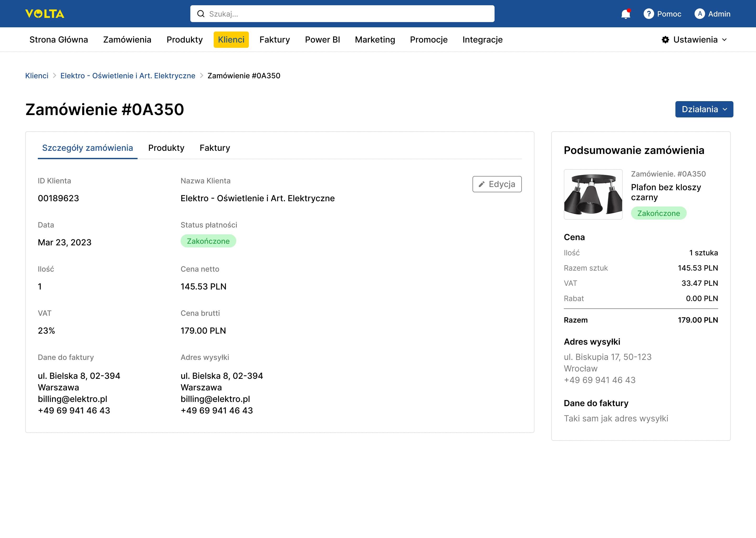
Task: Click the VOLTA logo
Action: tap(45, 14)
